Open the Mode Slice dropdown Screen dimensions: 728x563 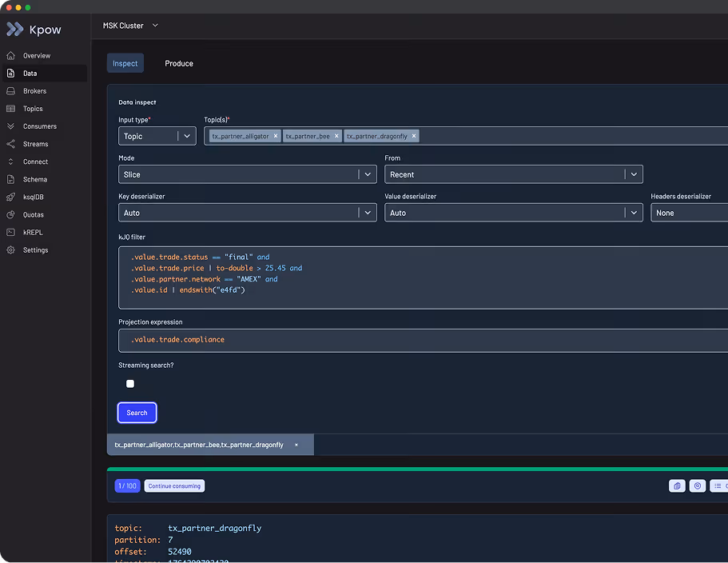[248, 174]
